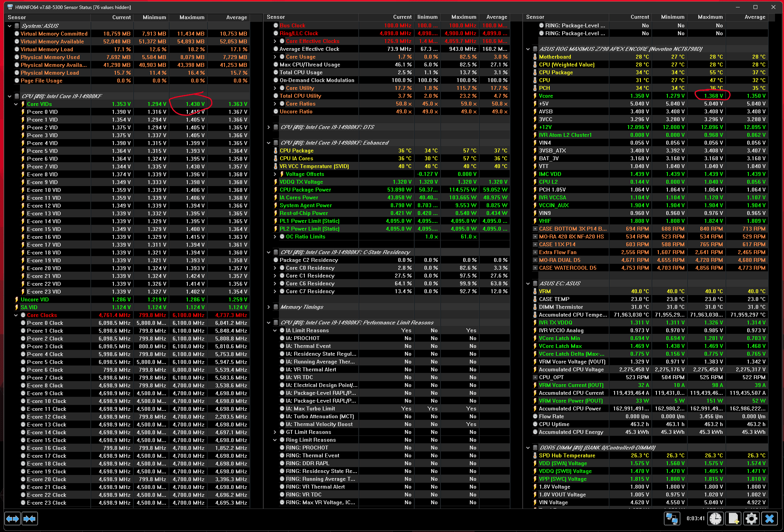Expand the Memory Timings group
Image resolution: width=784 pixels, height=532 pixels.
[268, 307]
